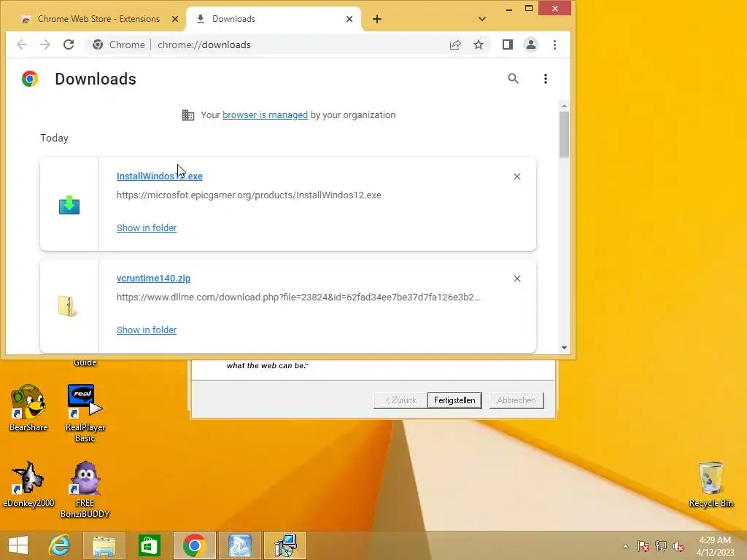Click the muted volume tray icon
The width and height of the screenshot is (747, 560).
coord(678,546)
